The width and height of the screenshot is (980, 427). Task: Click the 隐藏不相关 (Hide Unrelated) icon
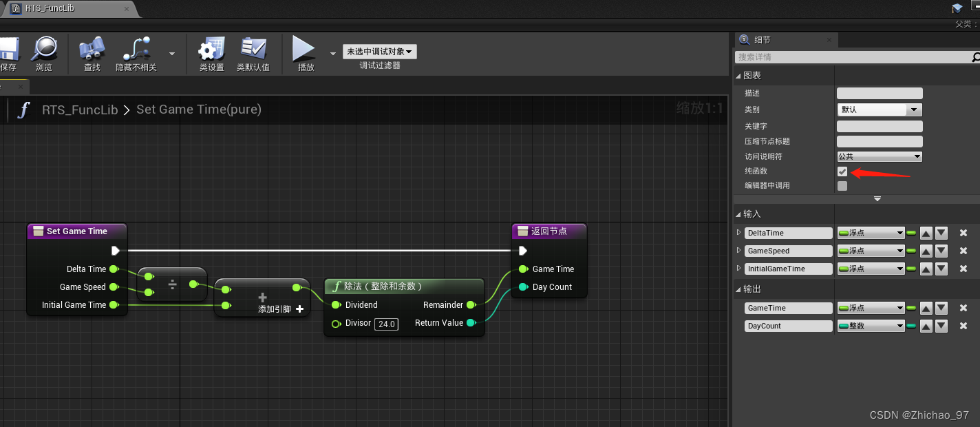pyautogui.click(x=135, y=48)
